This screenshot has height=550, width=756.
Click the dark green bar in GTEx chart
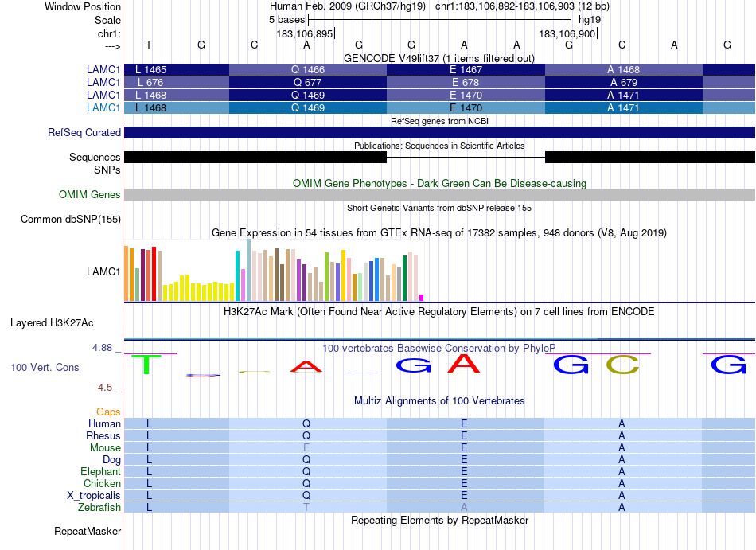click(x=404, y=278)
